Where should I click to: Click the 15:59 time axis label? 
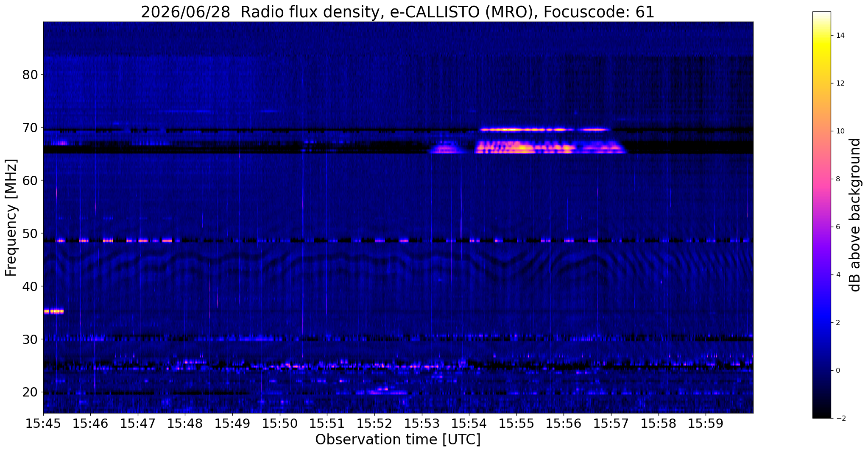tap(706, 424)
